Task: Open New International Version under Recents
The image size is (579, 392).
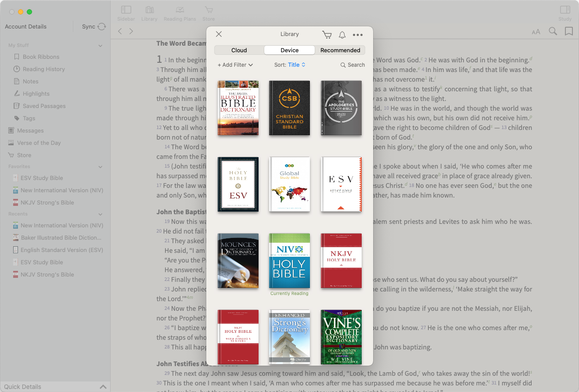Action: pos(62,225)
